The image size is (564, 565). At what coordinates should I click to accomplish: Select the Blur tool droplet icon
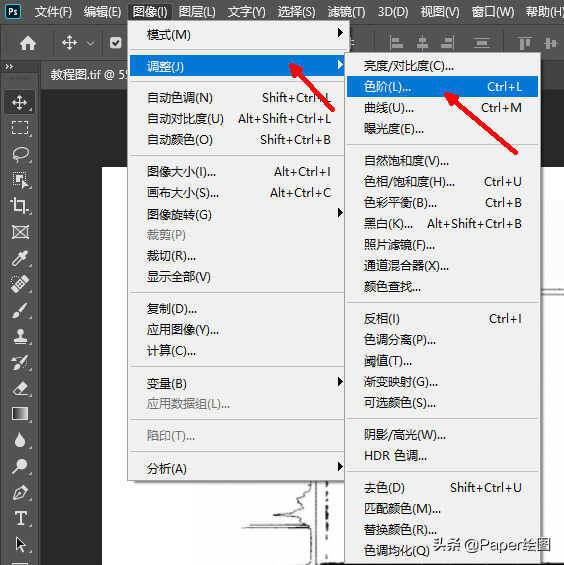tap(20, 440)
